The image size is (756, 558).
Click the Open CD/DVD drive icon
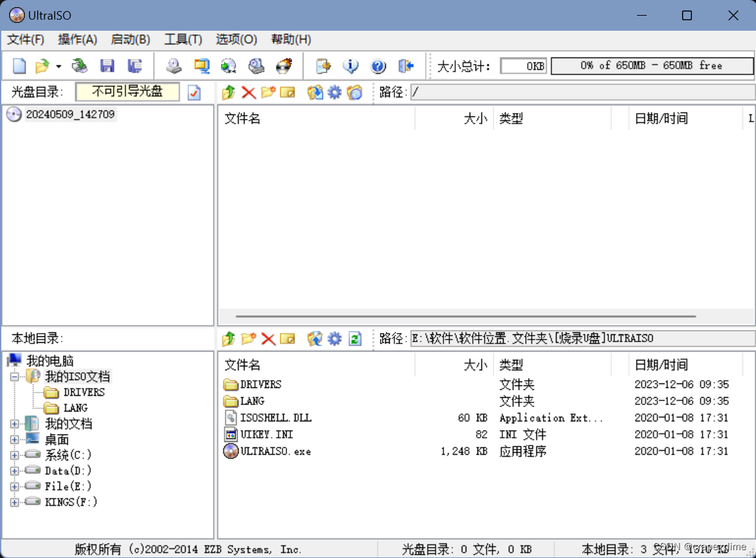pos(80,65)
